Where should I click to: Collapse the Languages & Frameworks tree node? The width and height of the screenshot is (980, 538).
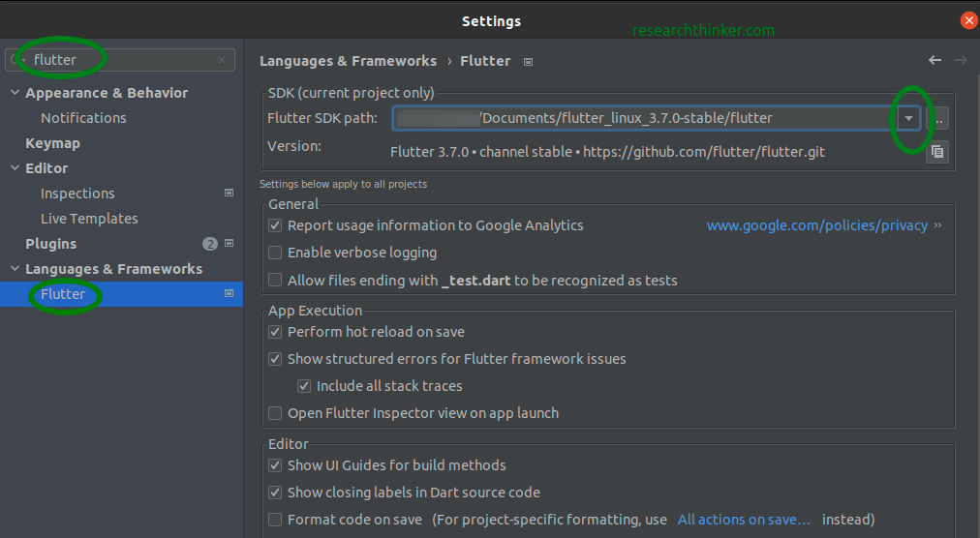(15, 269)
